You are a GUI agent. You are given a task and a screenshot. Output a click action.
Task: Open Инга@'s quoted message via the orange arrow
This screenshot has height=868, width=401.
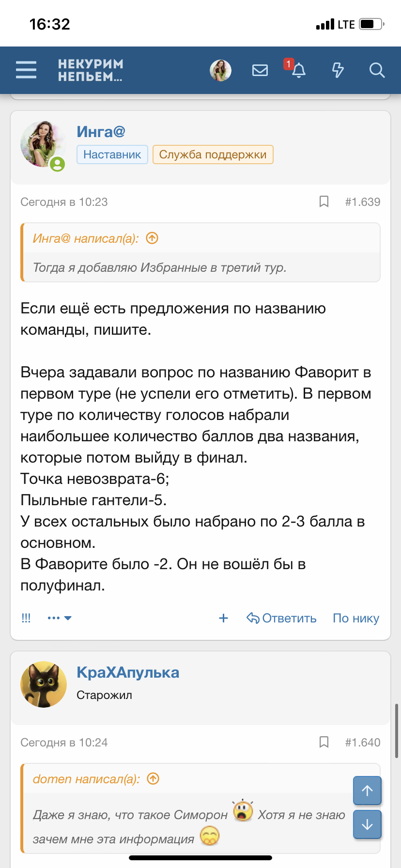click(152, 238)
